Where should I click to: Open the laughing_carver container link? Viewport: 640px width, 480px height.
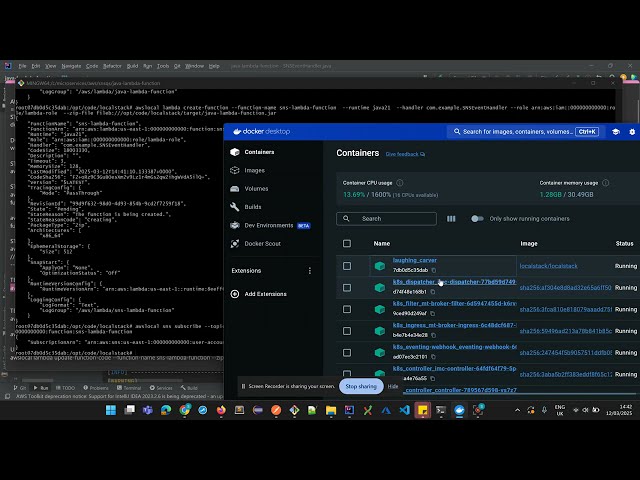click(415, 260)
